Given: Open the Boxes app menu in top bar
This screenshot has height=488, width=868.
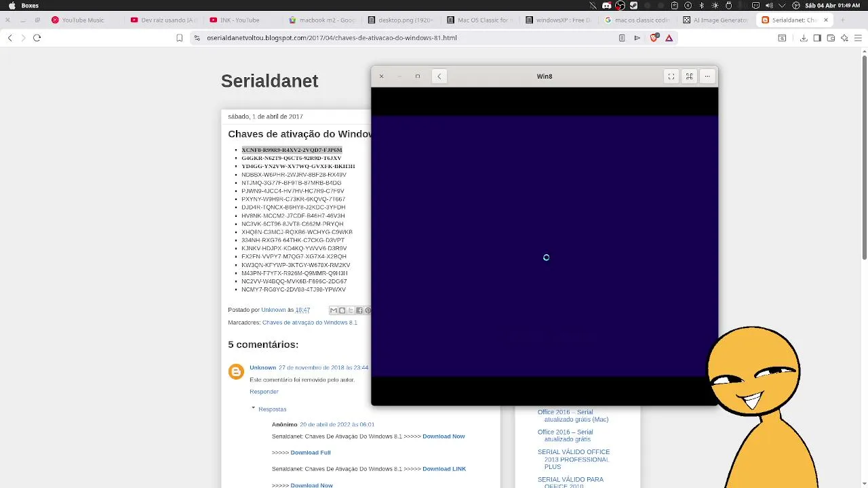Looking at the screenshot, I should [x=30, y=5].
